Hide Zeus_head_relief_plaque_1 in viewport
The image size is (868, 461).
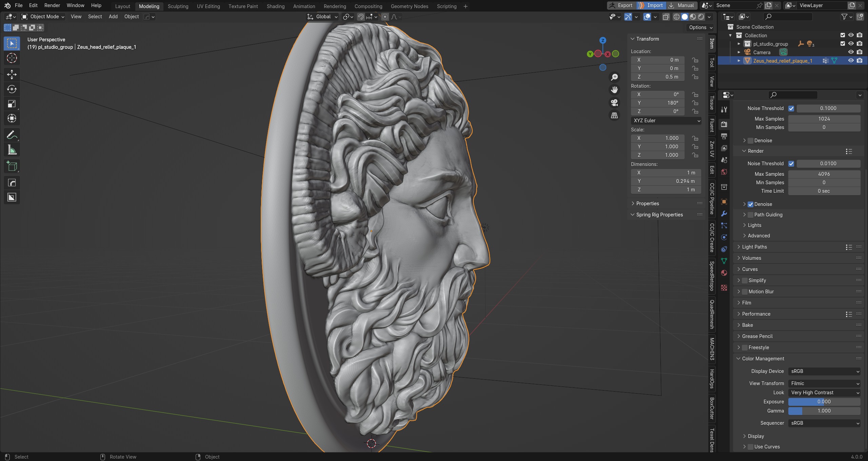(851, 61)
